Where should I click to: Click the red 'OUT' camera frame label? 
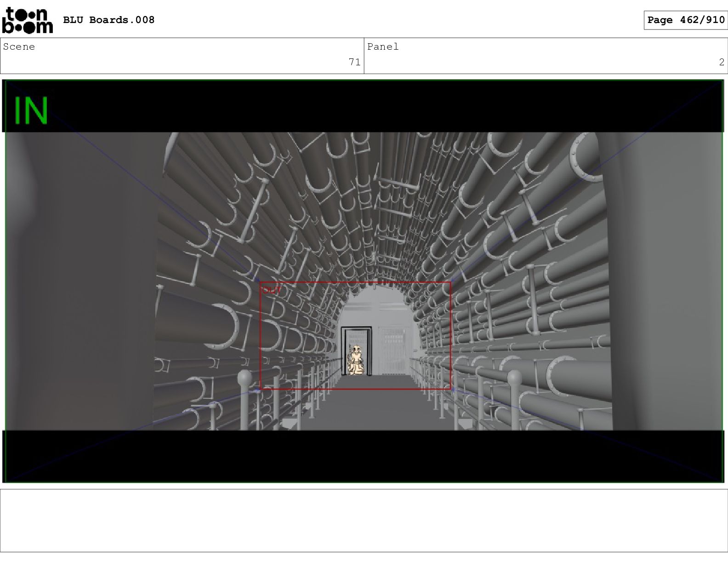tap(272, 290)
